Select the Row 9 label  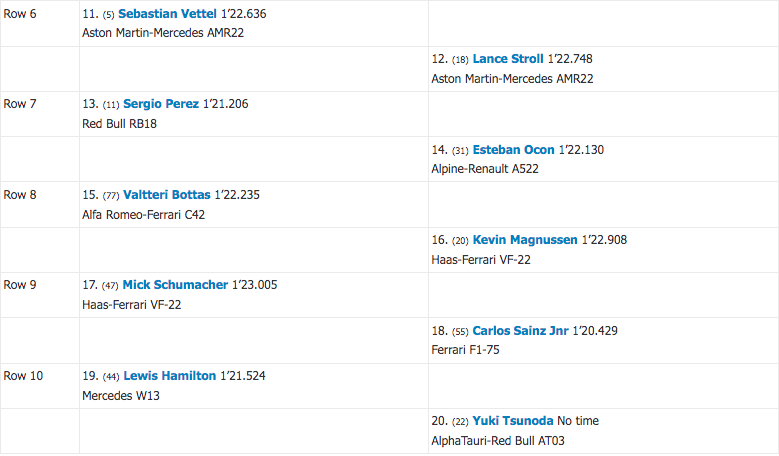(20, 285)
